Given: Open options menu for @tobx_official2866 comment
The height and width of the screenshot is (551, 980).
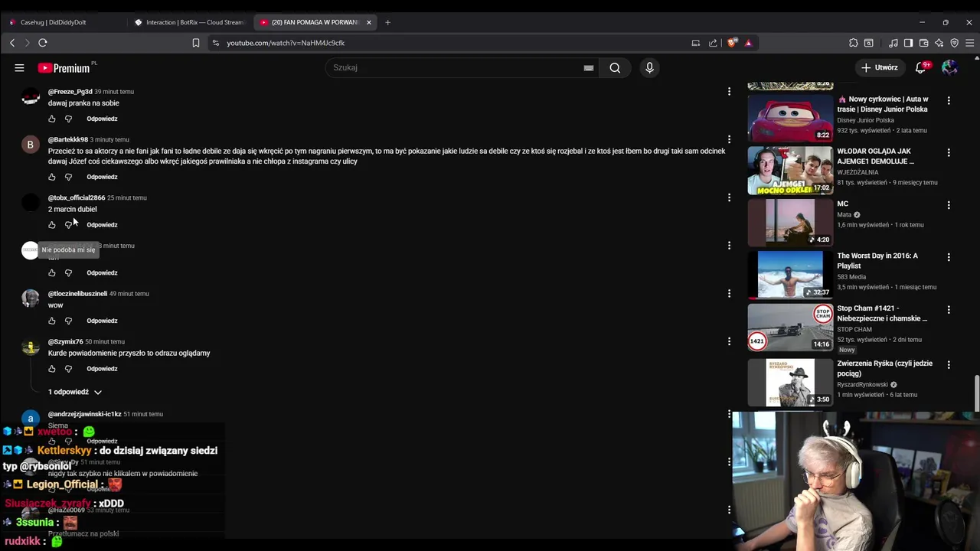Looking at the screenshot, I should click(729, 197).
